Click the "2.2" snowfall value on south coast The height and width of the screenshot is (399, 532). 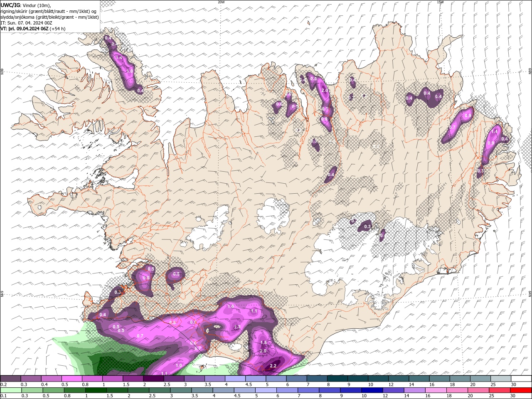click(273, 366)
